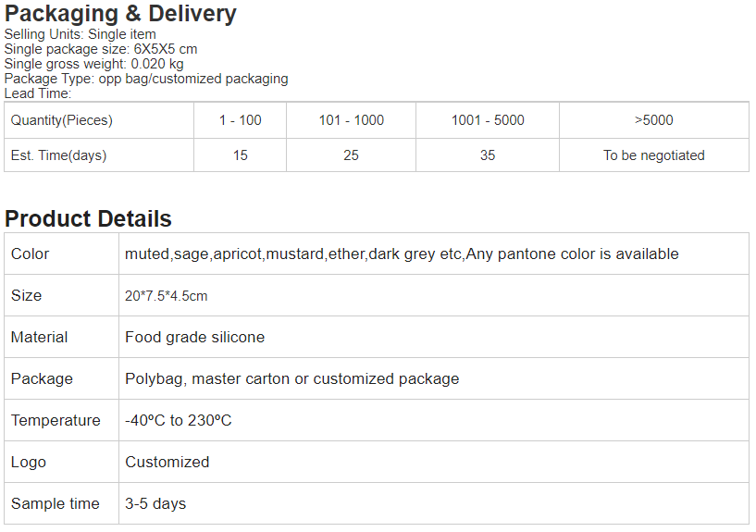Click the Packaging & Delivery heading

(x=120, y=14)
